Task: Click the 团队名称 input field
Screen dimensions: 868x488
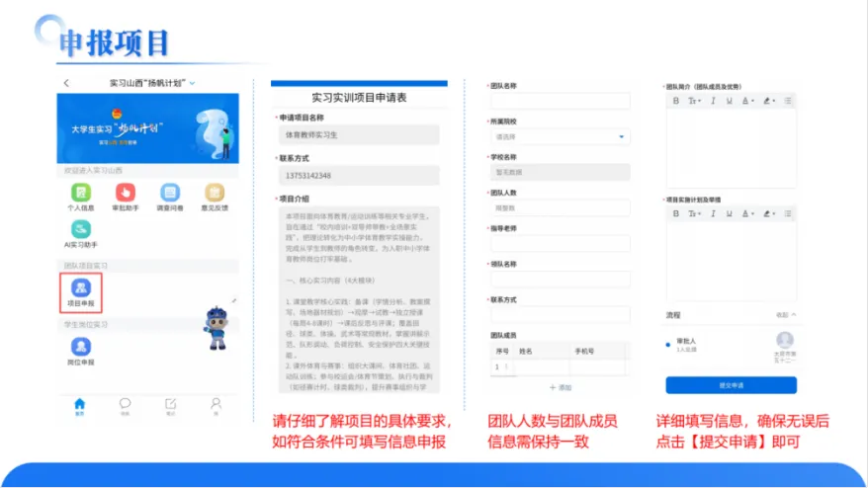Action: pos(561,101)
